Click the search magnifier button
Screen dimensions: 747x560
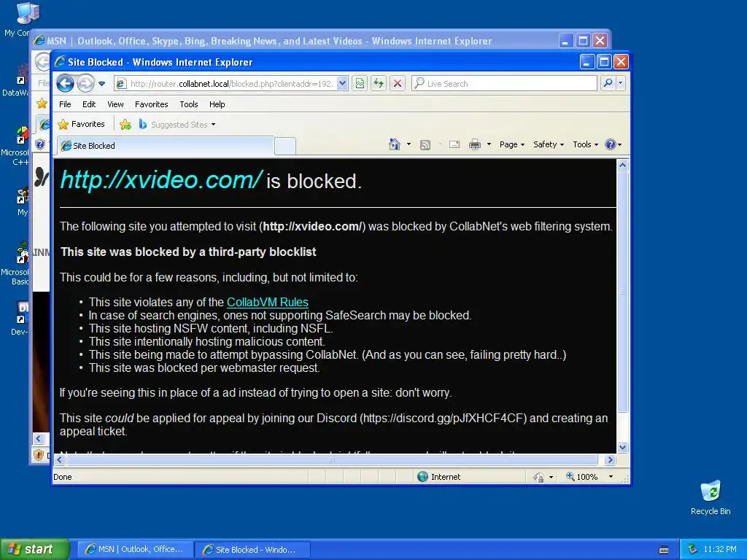608,83
